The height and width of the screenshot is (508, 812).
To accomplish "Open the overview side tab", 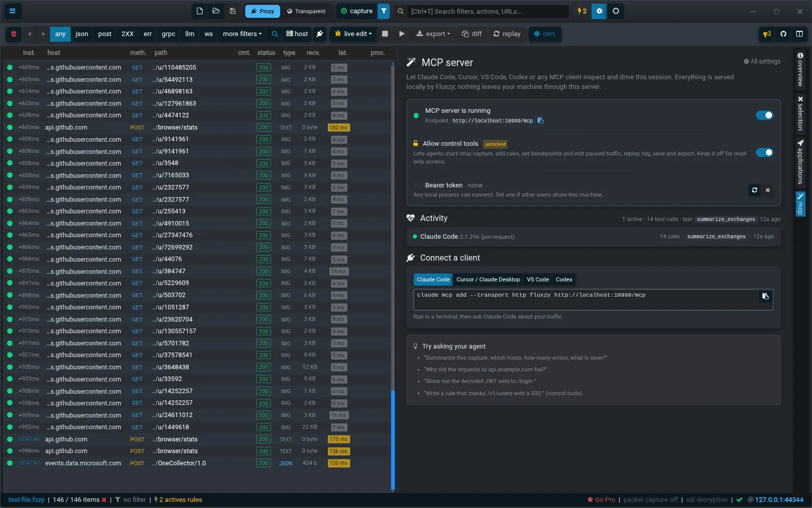I will pyautogui.click(x=800, y=70).
